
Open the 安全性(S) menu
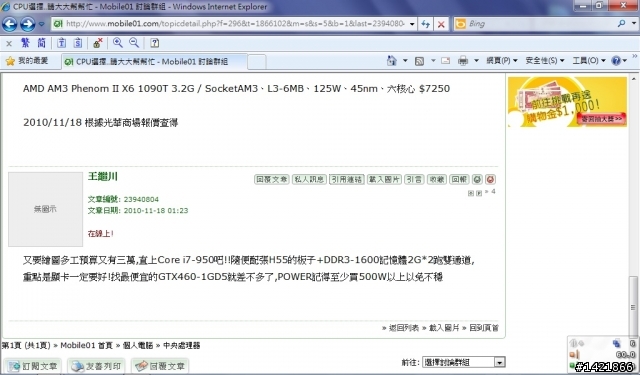(545, 61)
